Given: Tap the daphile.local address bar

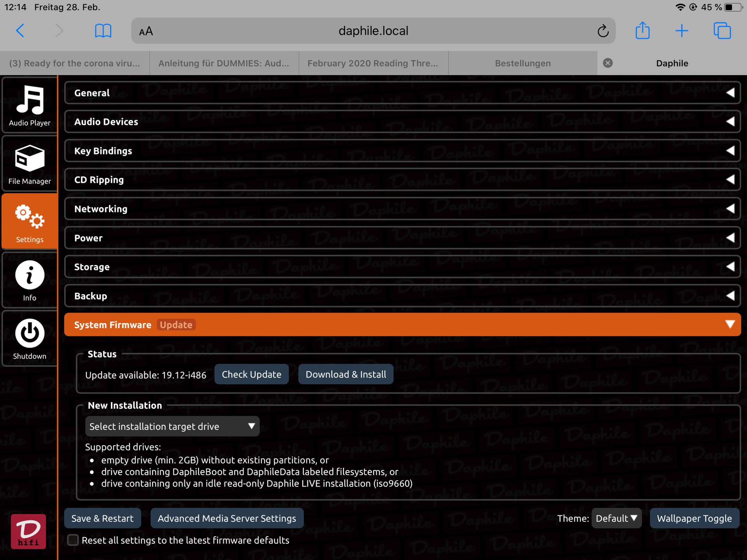Looking at the screenshot, I should tap(373, 31).
